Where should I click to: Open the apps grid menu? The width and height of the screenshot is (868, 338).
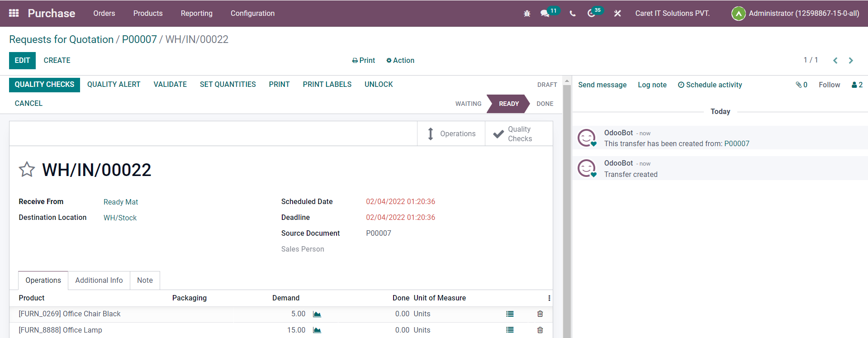[x=14, y=13]
